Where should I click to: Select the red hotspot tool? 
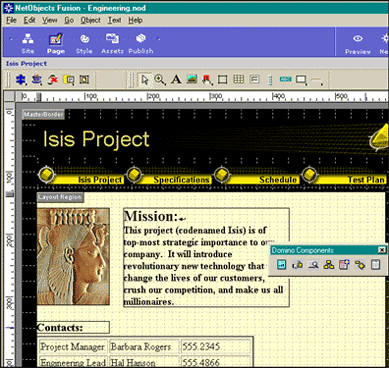(207, 80)
